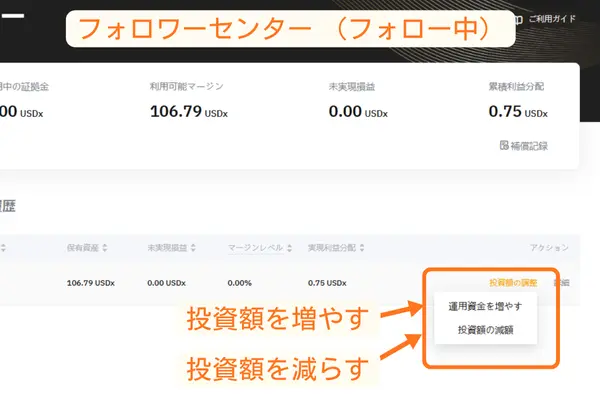The width and height of the screenshot is (600, 400).
Task: Expand the 投資額の調整 dropdown
Action: [x=513, y=283]
